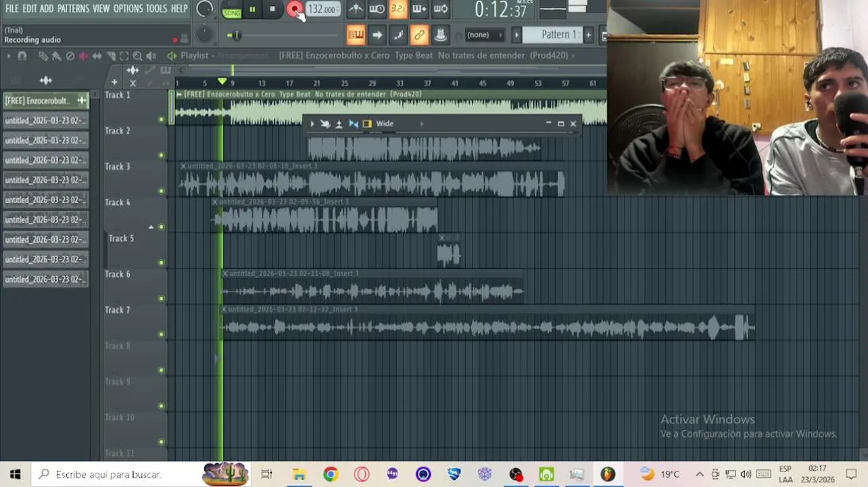Adjust the main volume knob at top
The height and width of the screenshot is (487, 868).
click(204, 9)
